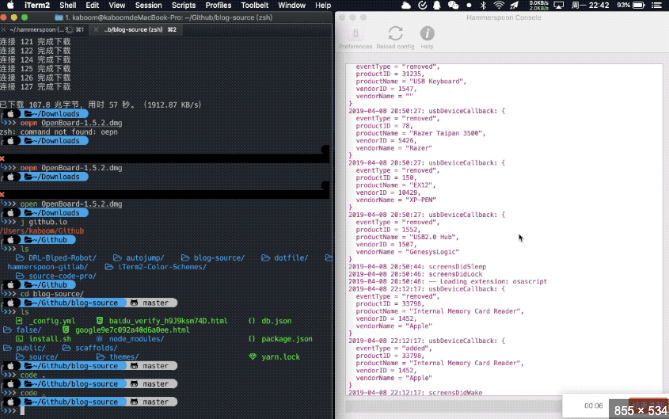Image resolution: width=669 pixels, height=419 pixels.
Task: Select the blog-source (zsh) terminal tab
Action: click(x=137, y=30)
